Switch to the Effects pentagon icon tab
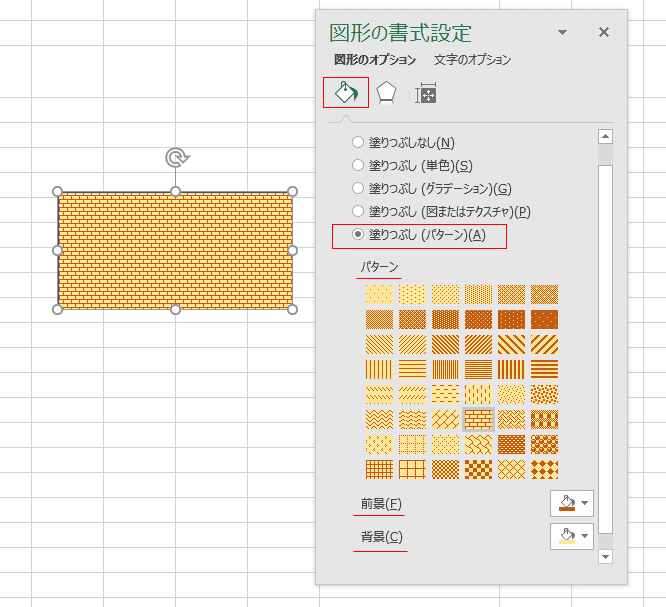This screenshot has width=666, height=607. coord(386,94)
